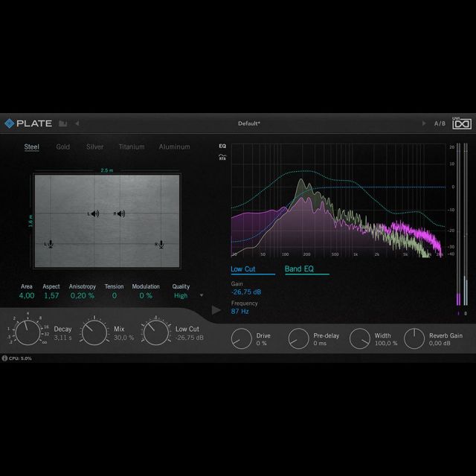Select the right speaker icon on plate
Screen dimensions: 476x476
point(119,214)
